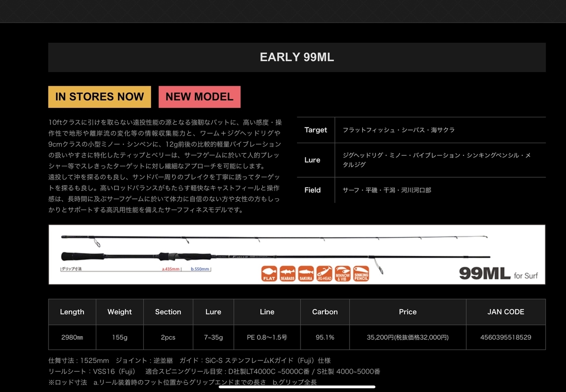The width and height of the screenshot is (566, 392).
Task: Click target value フラットフィッシュ・シーバス・海サクラ
Action: [x=399, y=130]
